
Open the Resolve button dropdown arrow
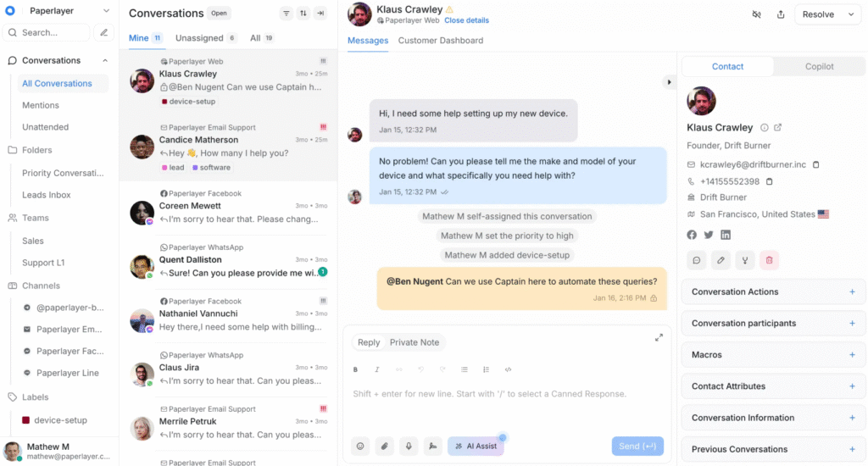coord(851,14)
